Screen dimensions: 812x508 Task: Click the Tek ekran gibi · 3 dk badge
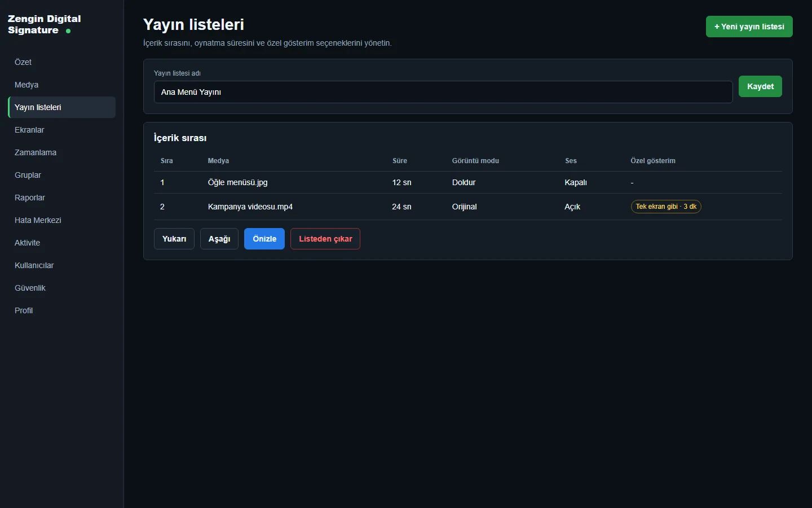click(x=666, y=207)
